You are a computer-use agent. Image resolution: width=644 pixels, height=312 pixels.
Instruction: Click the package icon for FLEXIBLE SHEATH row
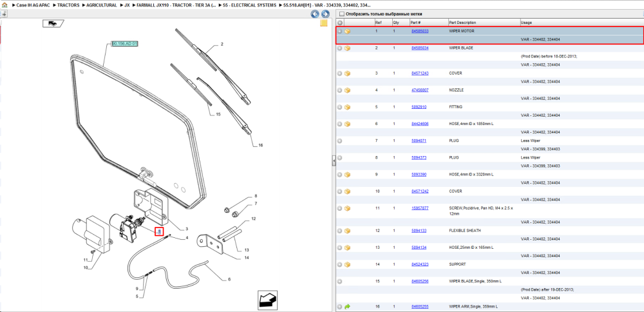(348, 231)
